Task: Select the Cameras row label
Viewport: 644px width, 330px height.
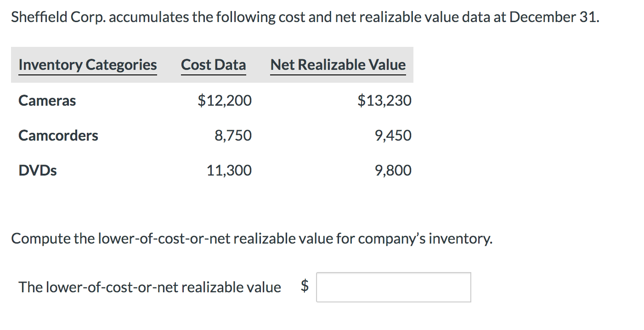Action: 47,100
